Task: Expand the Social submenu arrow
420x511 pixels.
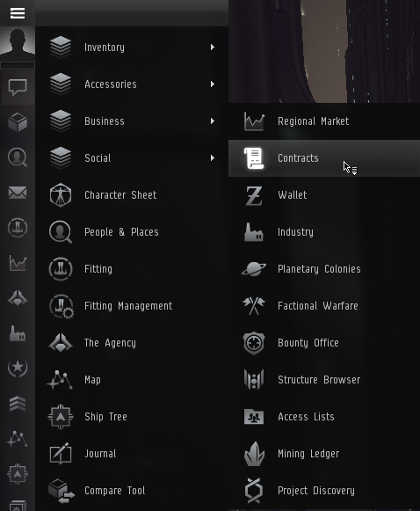Action: [x=213, y=158]
